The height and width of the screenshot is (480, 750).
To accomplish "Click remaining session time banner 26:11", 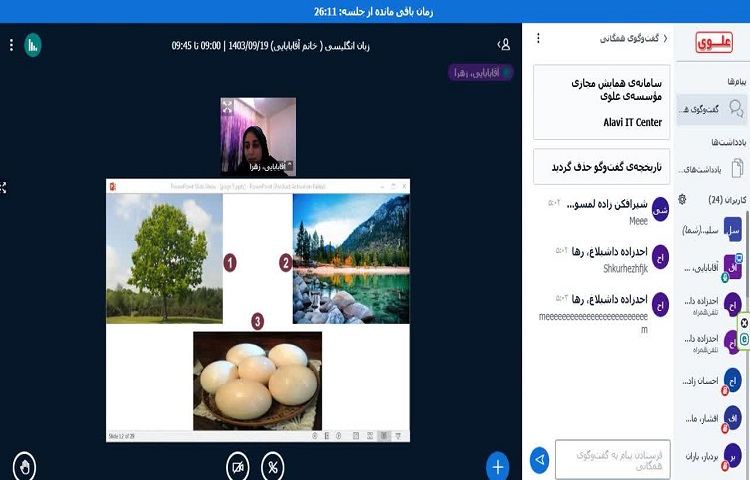I will [x=374, y=11].
